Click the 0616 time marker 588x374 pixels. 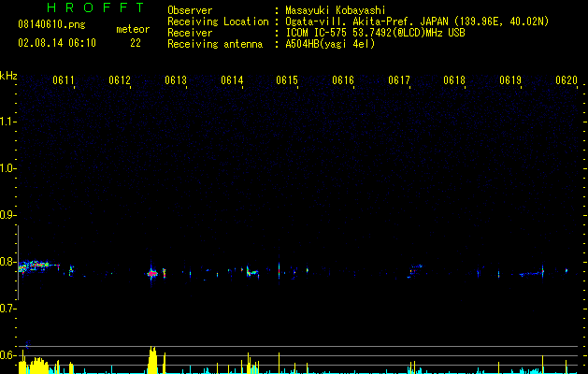point(343,80)
